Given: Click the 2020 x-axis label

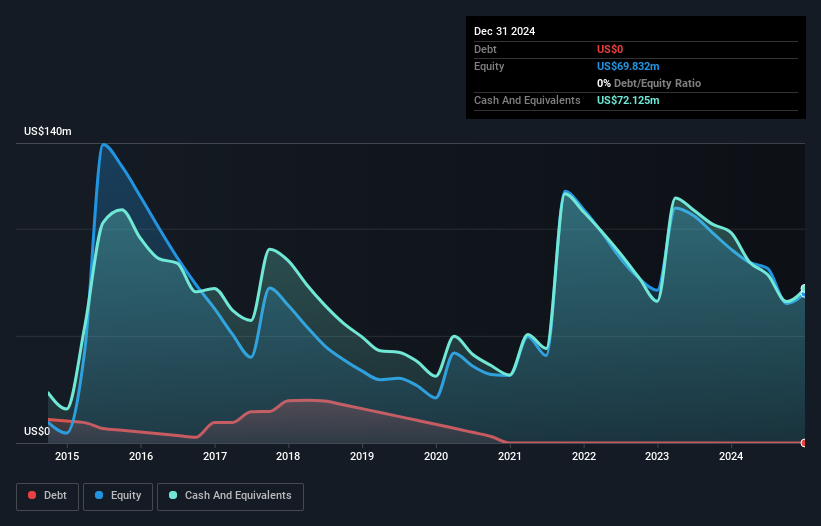Looking at the screenshot, I should 436,456.
